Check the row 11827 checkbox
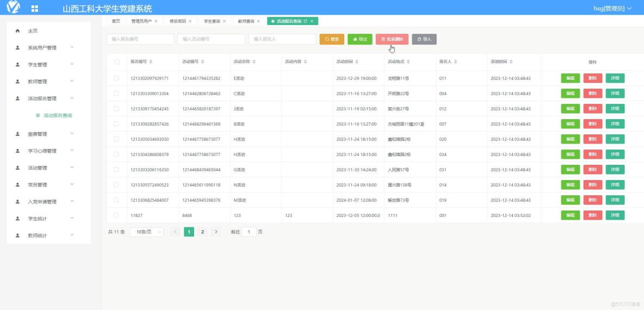Image resolution: width=644 pixels, height=310 pixels. (116, 215)
